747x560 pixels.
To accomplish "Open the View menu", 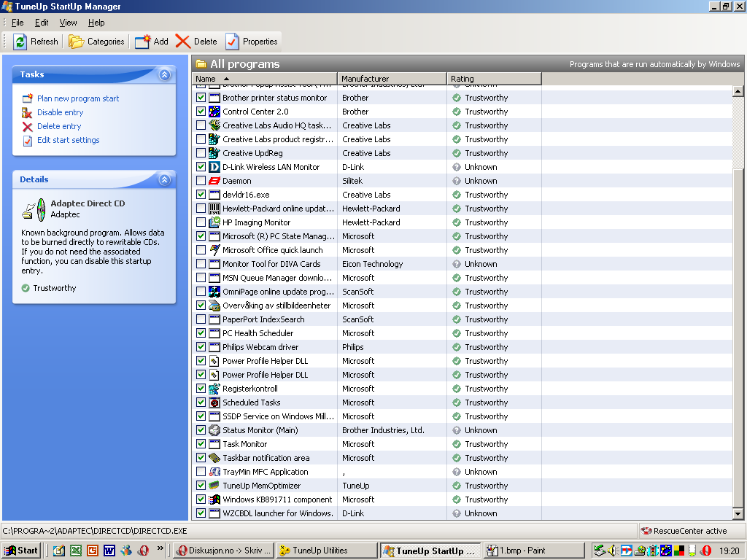I will pyautogui.click(x=68, y=23).
